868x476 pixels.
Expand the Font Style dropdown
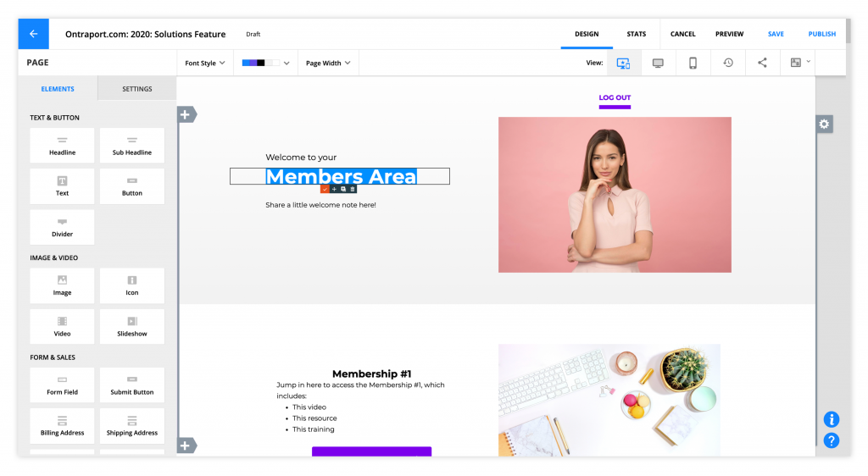coord(205,63)
